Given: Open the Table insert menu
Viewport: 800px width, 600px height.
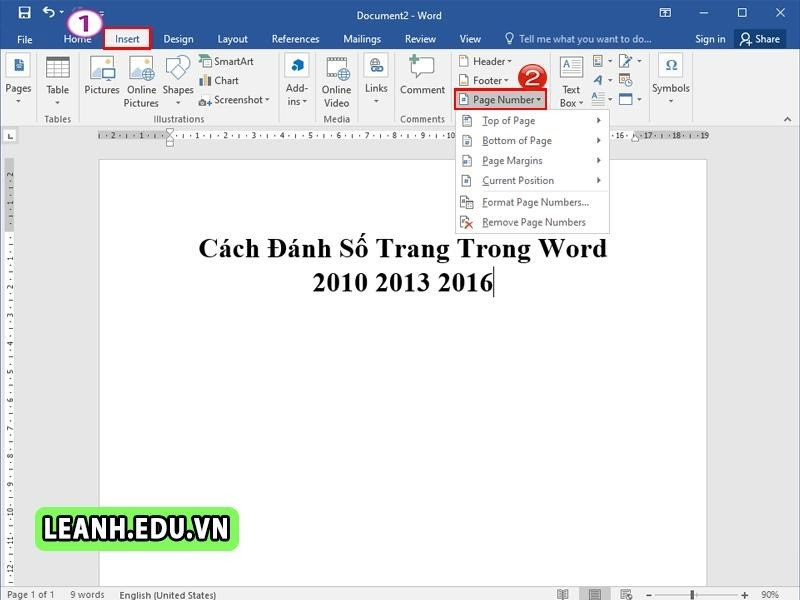Looking at the screenshot, I should [x=58, y=81].
